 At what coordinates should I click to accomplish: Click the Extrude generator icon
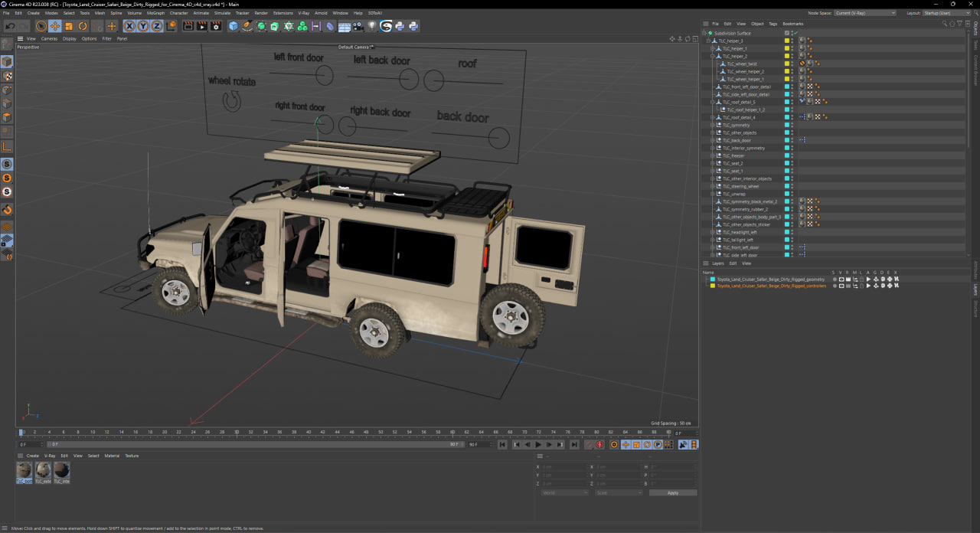(275, 26)
